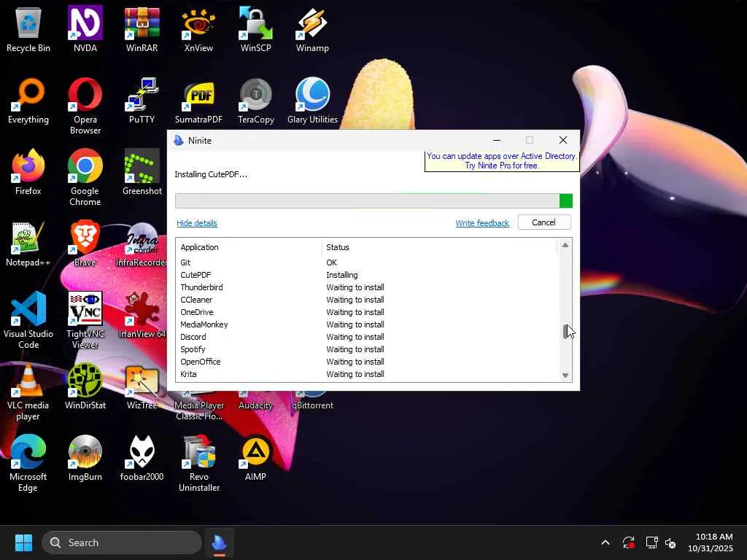Viewport: 747px width, 560px height.
Task: Click the taskbar Search box
Action: pos(122,542)
